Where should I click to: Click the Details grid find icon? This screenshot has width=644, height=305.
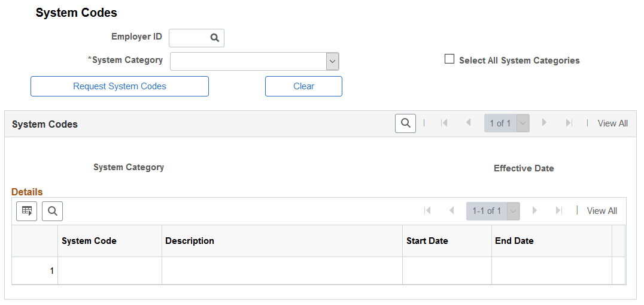(52, 212)
